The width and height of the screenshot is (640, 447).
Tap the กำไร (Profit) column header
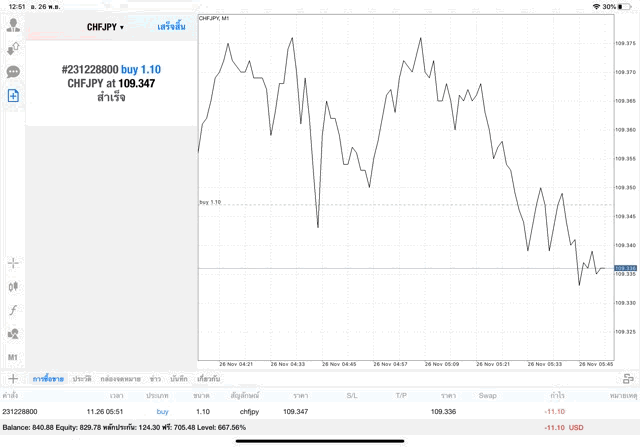pyautogui.click(x=555, y=396)
